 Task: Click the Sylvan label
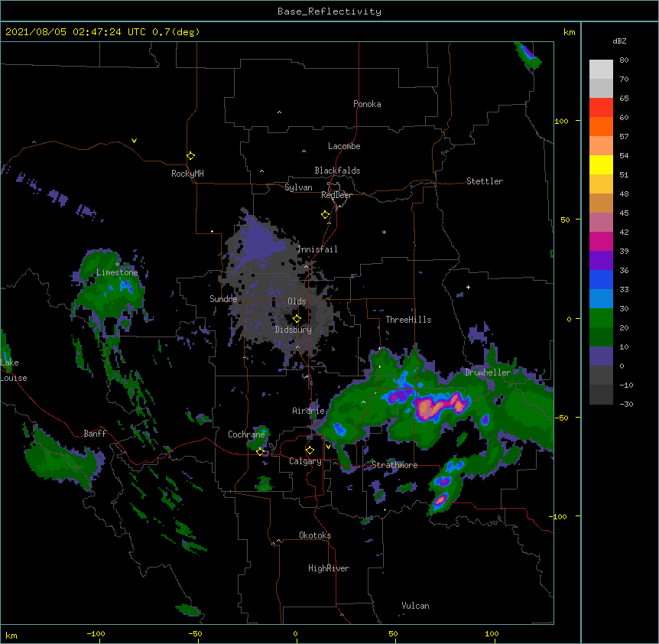(298, 187)
